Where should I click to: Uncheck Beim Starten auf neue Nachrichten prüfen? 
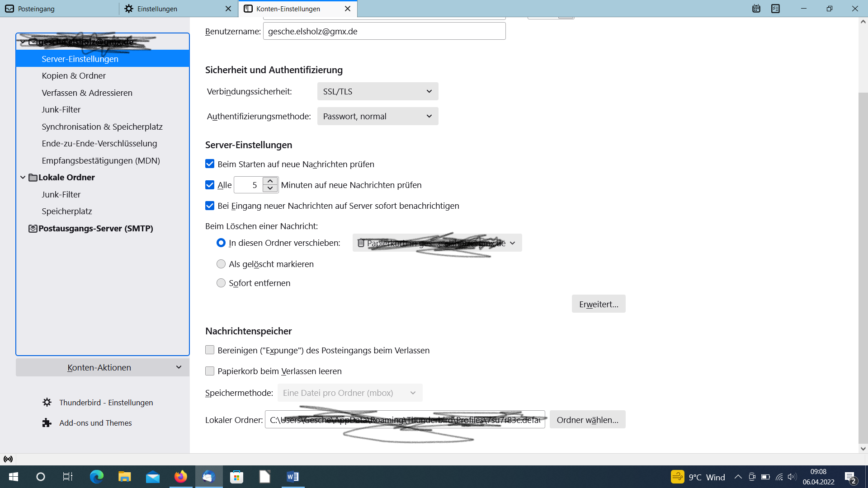tap(210, 164)
